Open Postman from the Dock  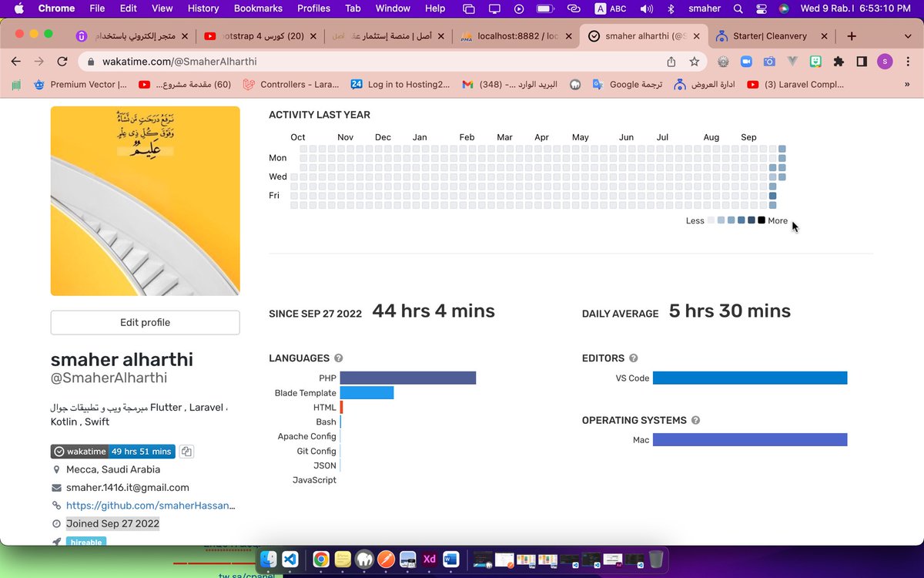click(x=387, y=560)
